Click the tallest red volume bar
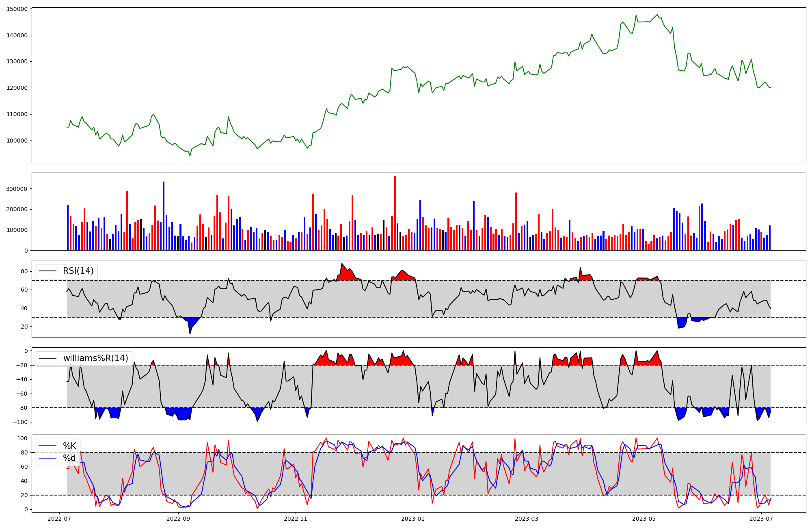This screenshot has height=528, width=812. pos(395,213)
